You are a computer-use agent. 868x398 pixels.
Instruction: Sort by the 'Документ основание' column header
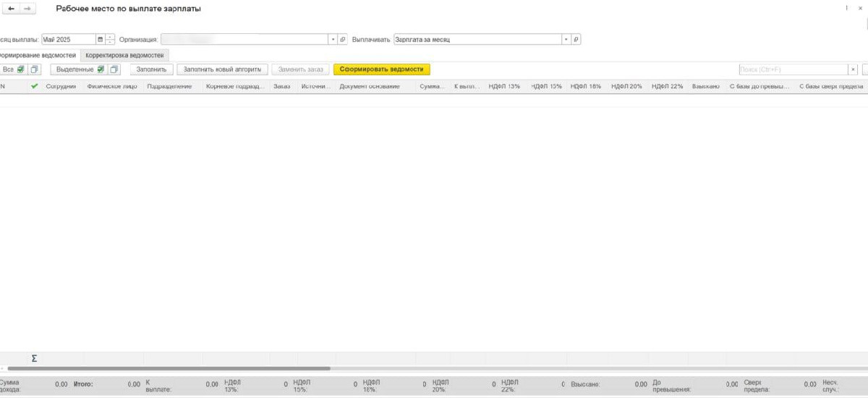coord(370,86)
